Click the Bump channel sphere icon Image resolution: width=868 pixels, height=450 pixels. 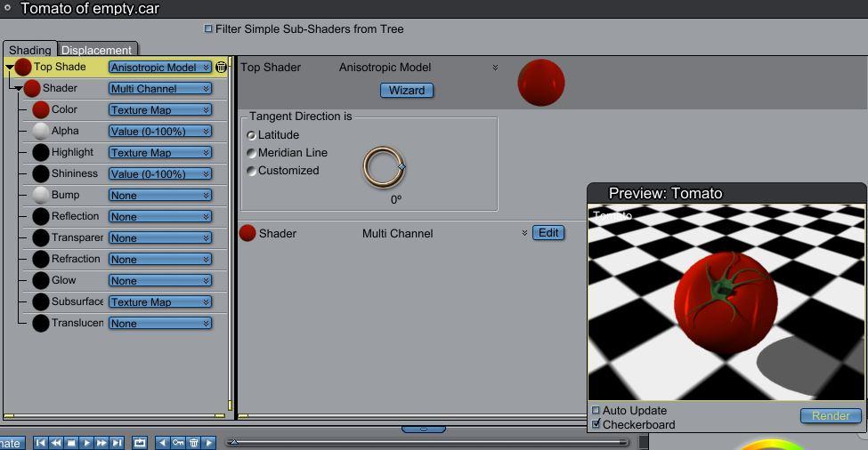click(x=40, y=195)
